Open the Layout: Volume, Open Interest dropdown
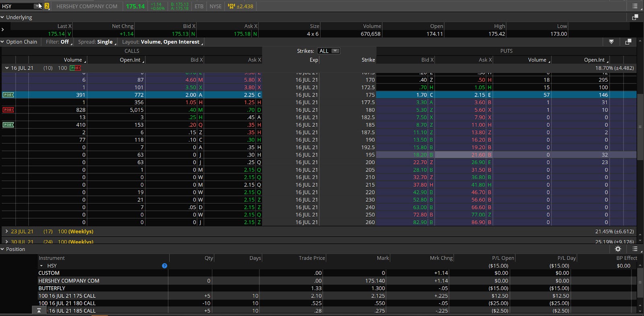644x316 pixels. (x=163, y=42)
